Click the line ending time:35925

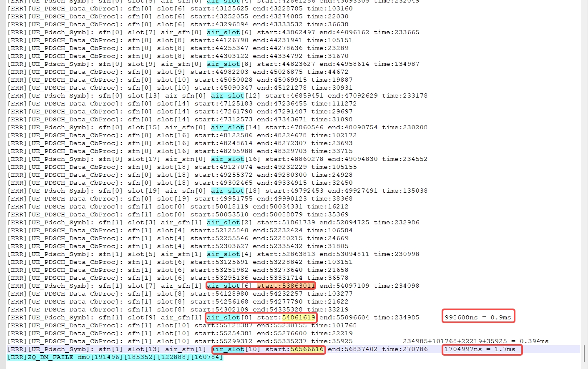(180, 341)
